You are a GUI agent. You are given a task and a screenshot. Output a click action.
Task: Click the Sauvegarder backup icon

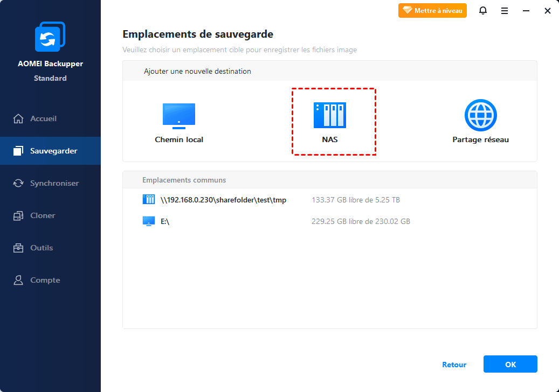pyautogui.click(x=18, y=151)
